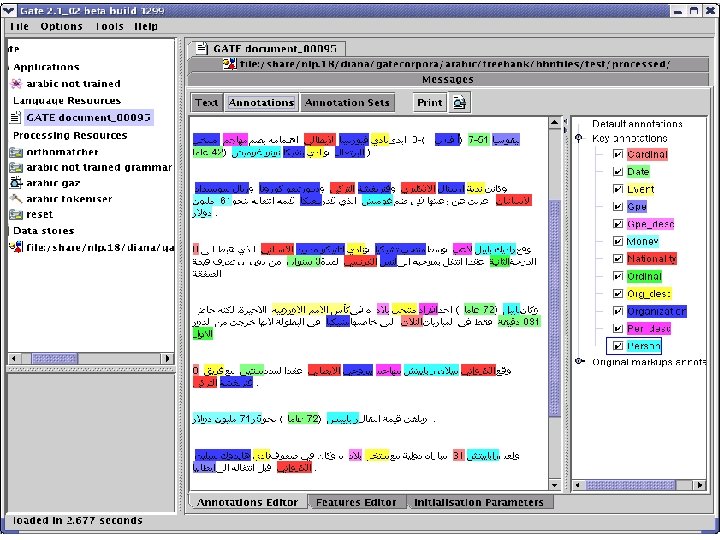Toggle the Annotation Sets button
This screenshot has height=540, width=720.
pos(347,102)
